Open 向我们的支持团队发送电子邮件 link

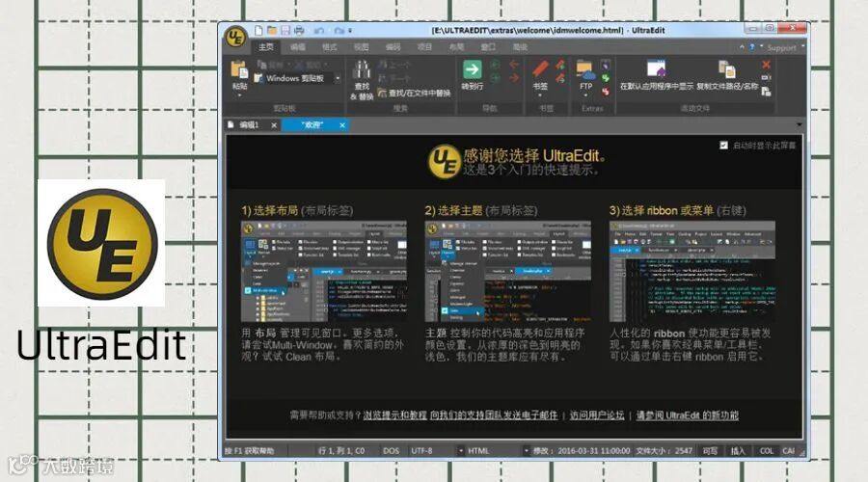[495, 415]
